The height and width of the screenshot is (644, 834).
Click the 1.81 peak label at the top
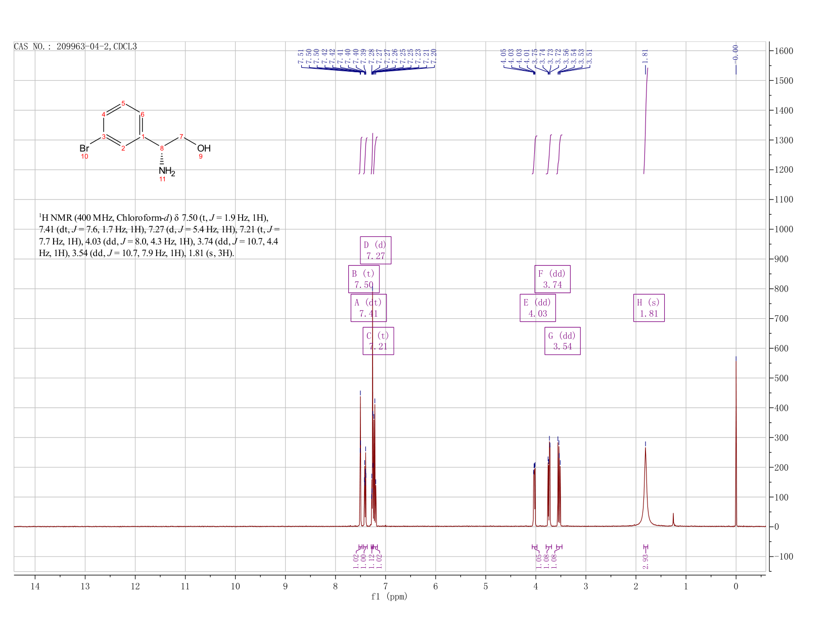coord(645,57)
